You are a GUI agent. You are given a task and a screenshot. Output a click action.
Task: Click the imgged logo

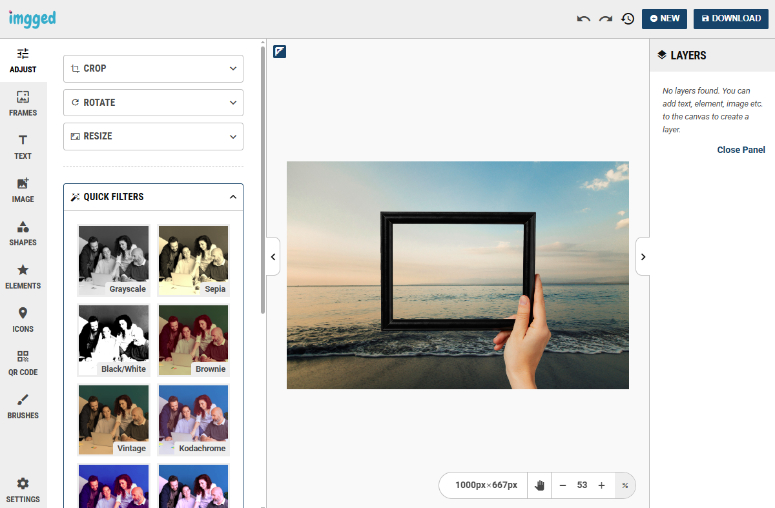coord(32,19)
